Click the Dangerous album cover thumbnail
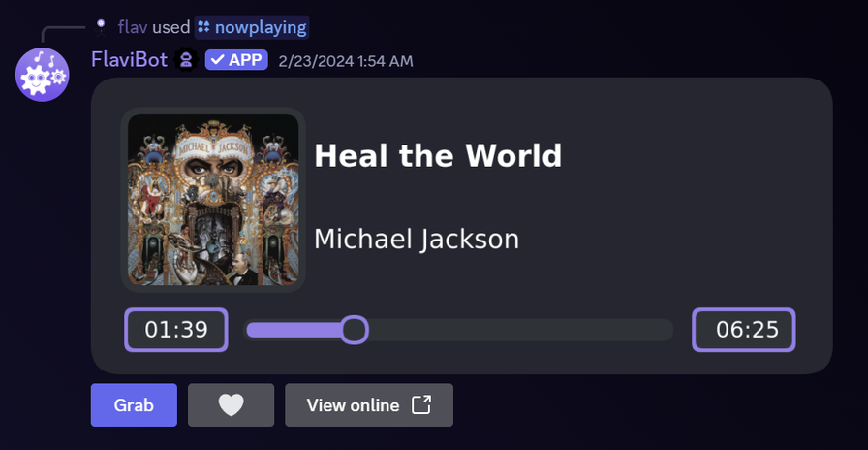This screenshot has height=450, width=868. [x=213, y=200]
